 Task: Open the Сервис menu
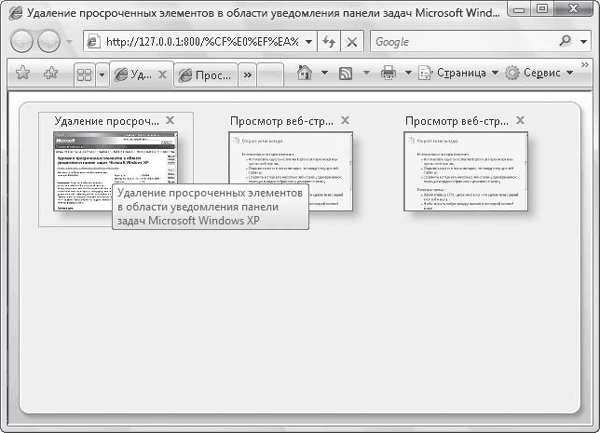[x=540, y=73]
